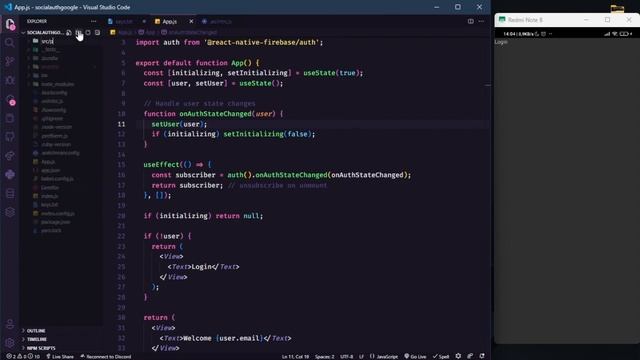Refresh the Explorer file tree
This screenshot has height=360, width=640.
coord(88,32)
